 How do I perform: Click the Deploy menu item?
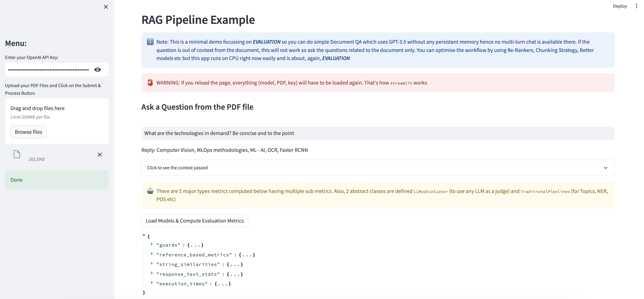[x=619, y=6]
